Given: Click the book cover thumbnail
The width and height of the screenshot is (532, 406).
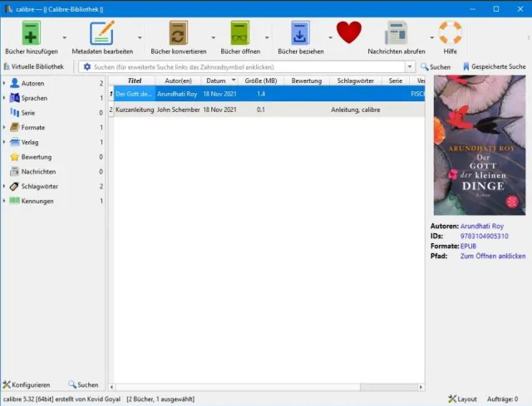Looking at the screenshot, I should coord(480,145).
